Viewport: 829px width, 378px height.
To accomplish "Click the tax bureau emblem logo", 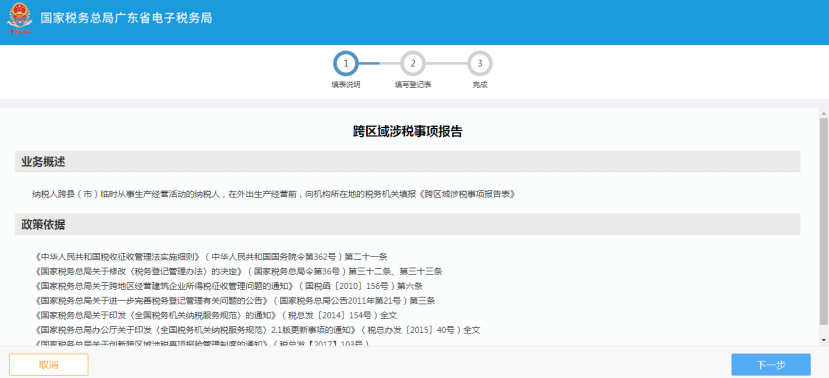I will point(19,19).
